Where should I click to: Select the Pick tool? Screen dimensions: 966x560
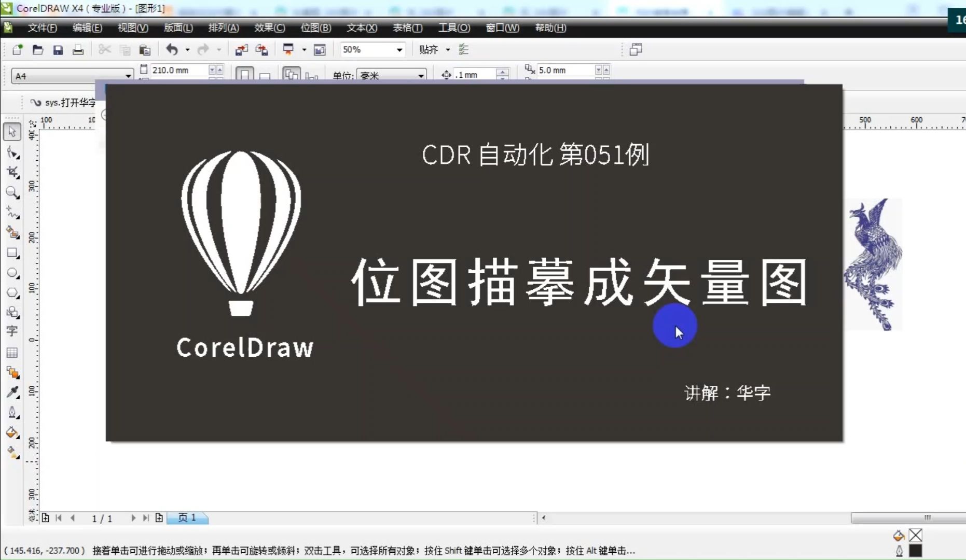point(12,132)
